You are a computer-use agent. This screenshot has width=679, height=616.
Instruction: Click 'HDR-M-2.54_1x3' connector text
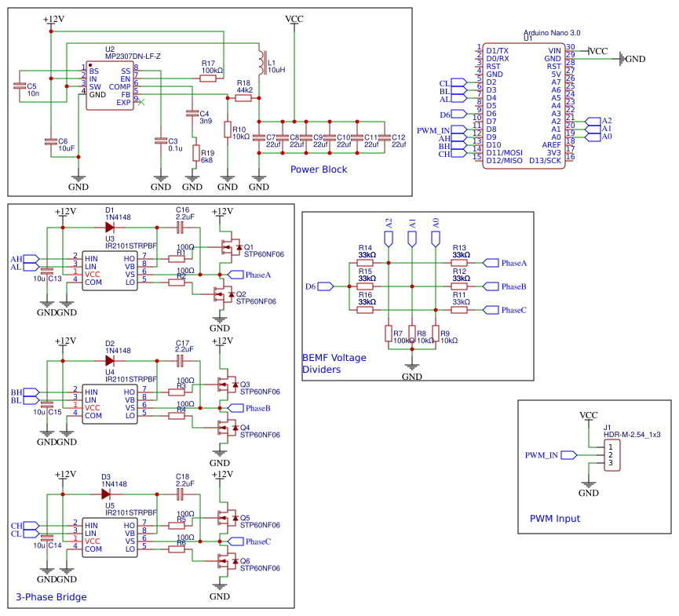632,434
